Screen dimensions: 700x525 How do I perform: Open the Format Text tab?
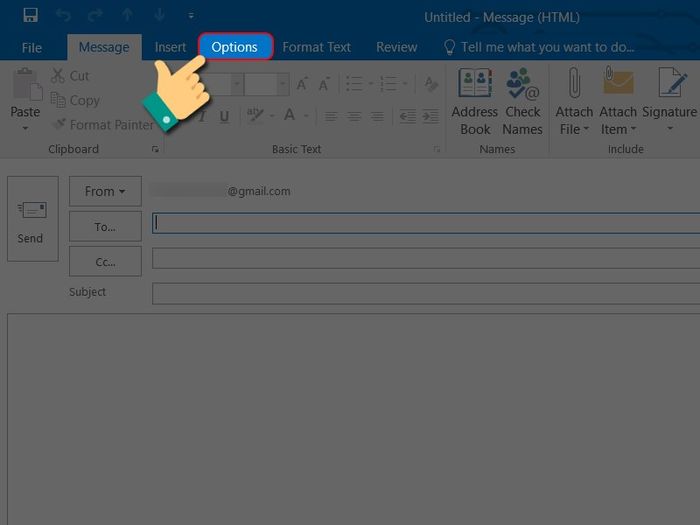click(x=316, y=47)
